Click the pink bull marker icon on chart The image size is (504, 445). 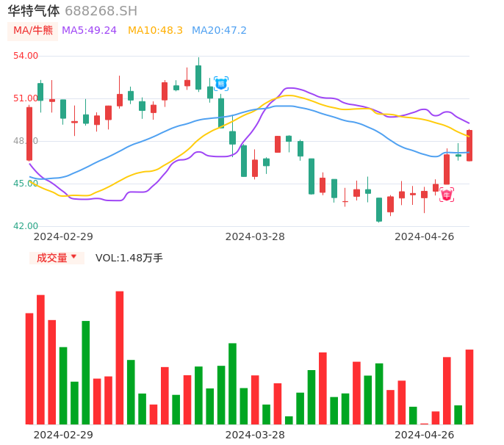(447, 195)
